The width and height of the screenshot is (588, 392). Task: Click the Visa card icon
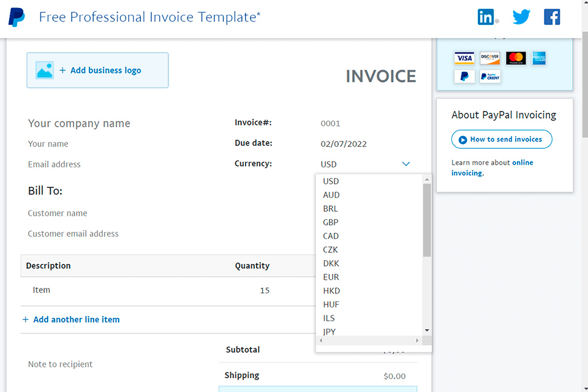(464, 58)
